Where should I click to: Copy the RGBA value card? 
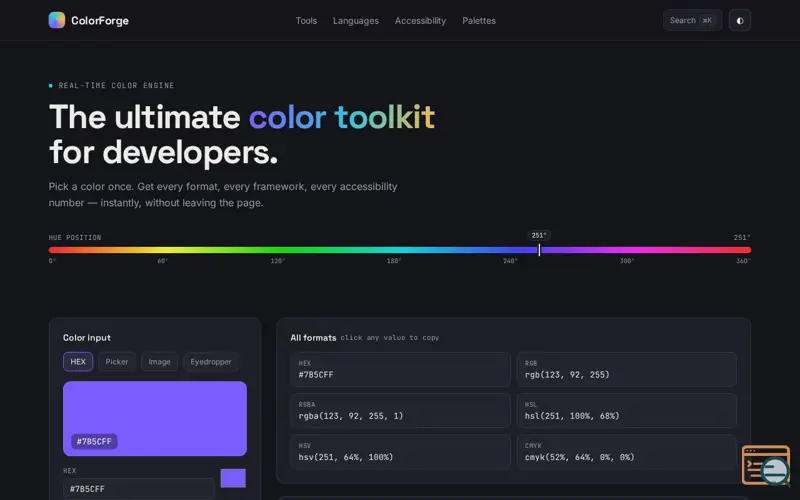point(401,410)
